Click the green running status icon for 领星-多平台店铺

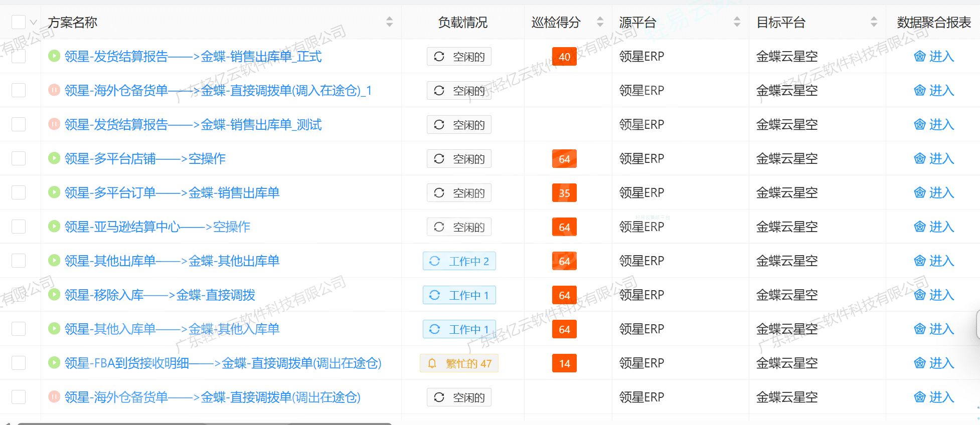[x=54, y=158]
